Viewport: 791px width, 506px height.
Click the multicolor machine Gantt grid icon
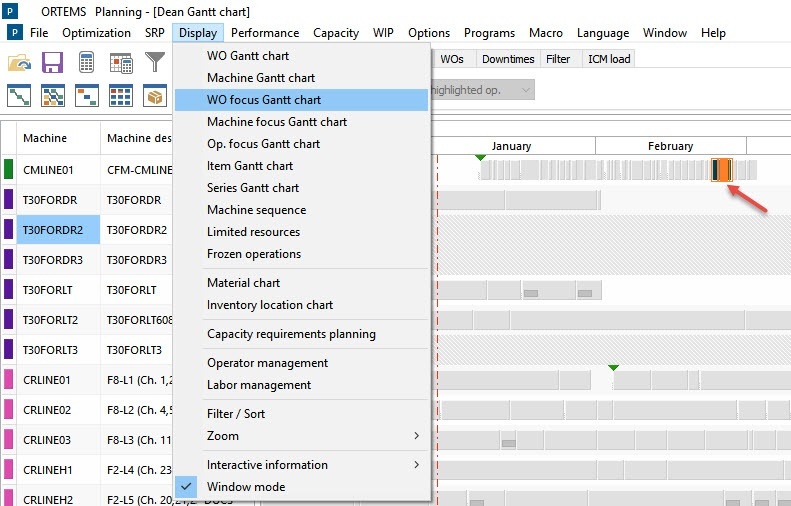[x=53, y=95]
